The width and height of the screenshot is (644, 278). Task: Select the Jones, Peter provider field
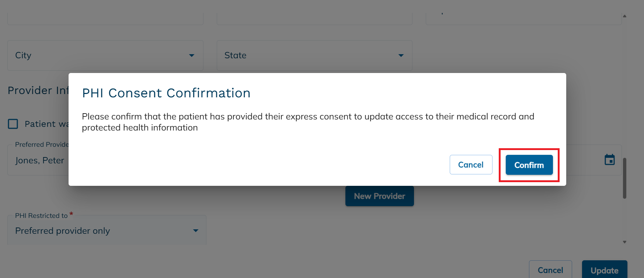coord(39,160)
